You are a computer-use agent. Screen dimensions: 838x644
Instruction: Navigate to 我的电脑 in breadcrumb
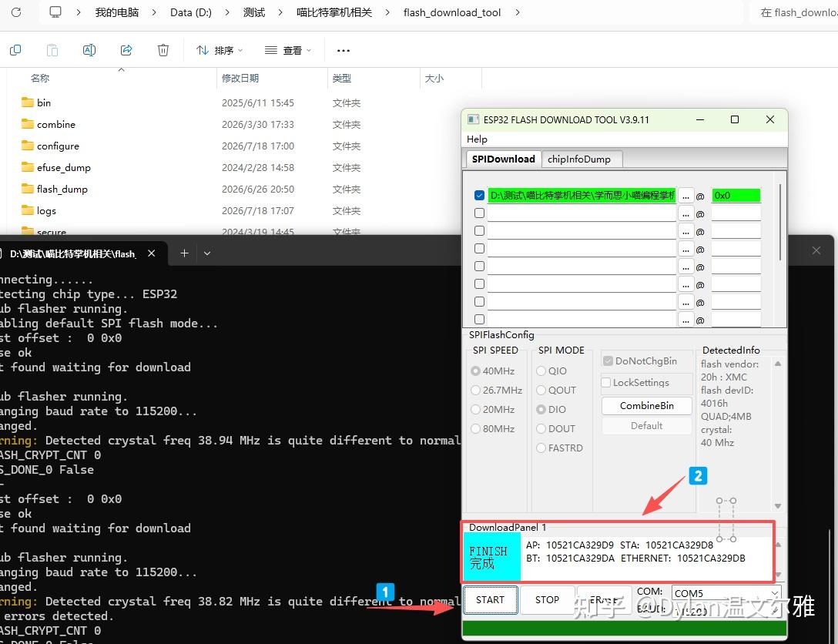click(116, 12)
